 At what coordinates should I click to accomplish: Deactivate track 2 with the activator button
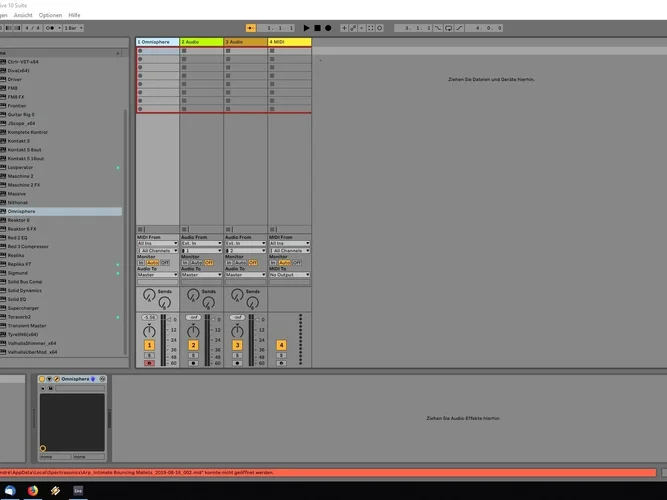point(193,345)
